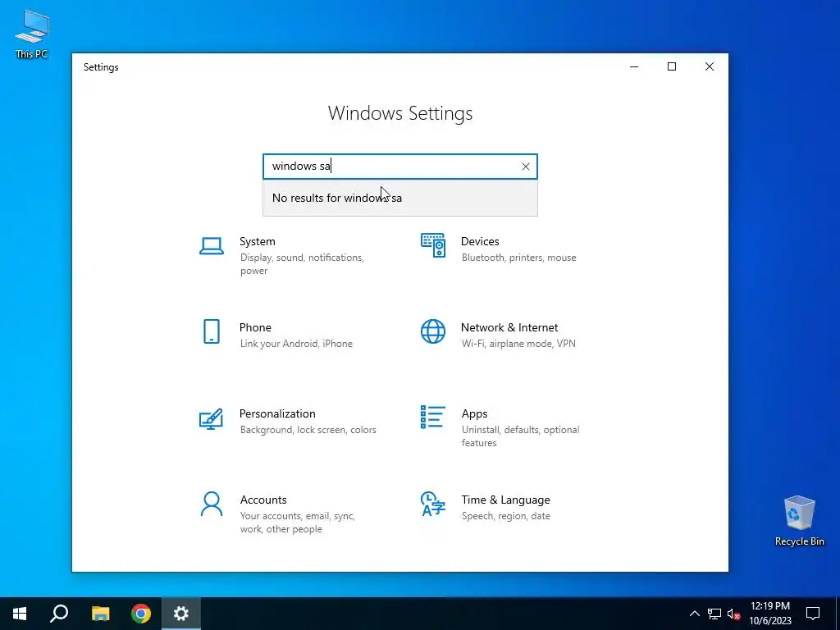
Task: Click the Settings gear taskbar icon
Action: [x=181, y=614]
